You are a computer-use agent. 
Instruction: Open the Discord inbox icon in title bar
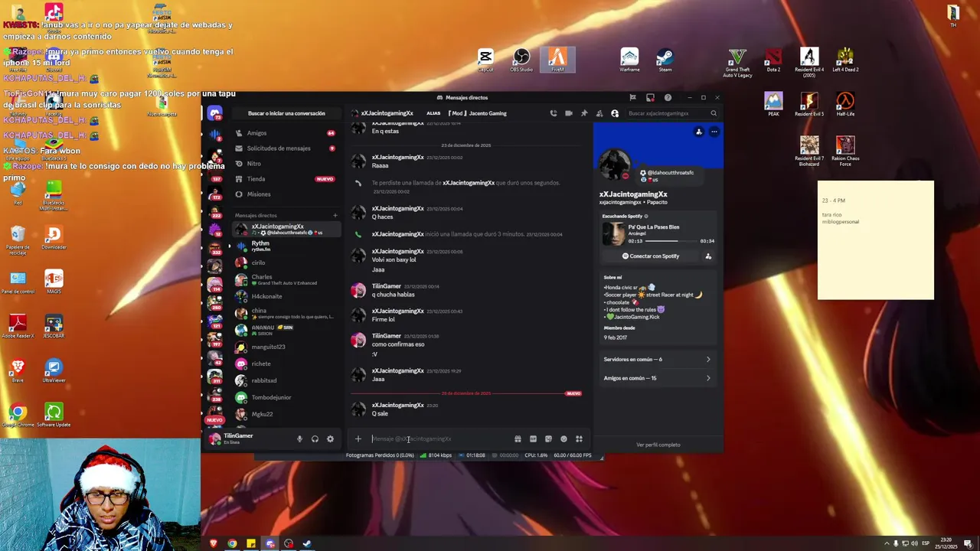pyautogui.click(x=650, y=97)
